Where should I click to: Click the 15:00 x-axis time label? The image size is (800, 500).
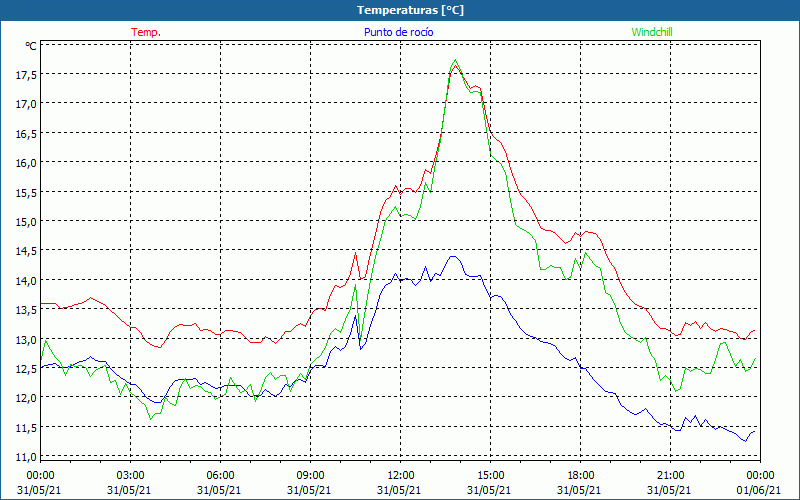coord(490,476)
